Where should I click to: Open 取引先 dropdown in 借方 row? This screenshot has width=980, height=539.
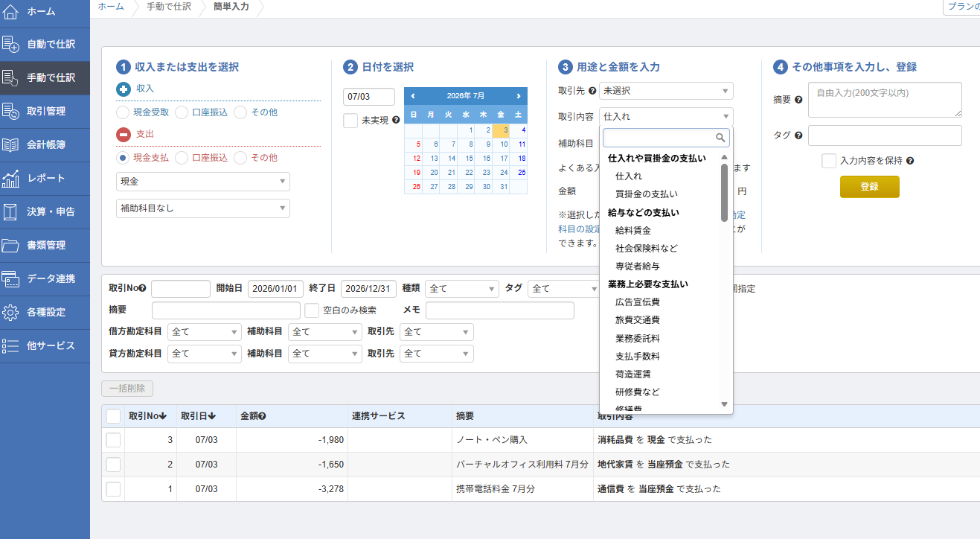[x=437, y=332]
